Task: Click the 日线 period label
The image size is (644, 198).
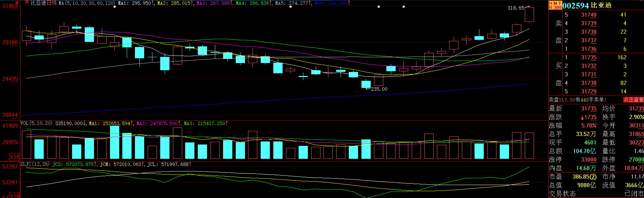Action: [52, 3]
